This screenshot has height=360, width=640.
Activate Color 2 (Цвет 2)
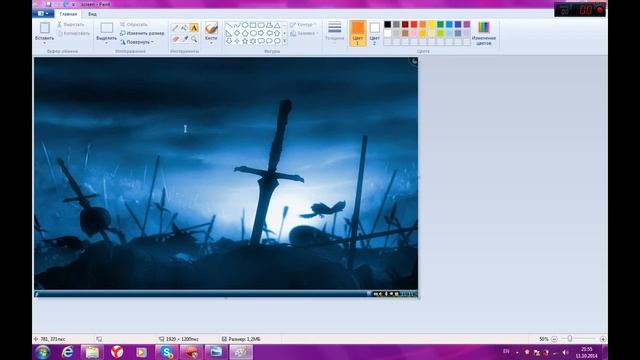click(x=374, y=33)
